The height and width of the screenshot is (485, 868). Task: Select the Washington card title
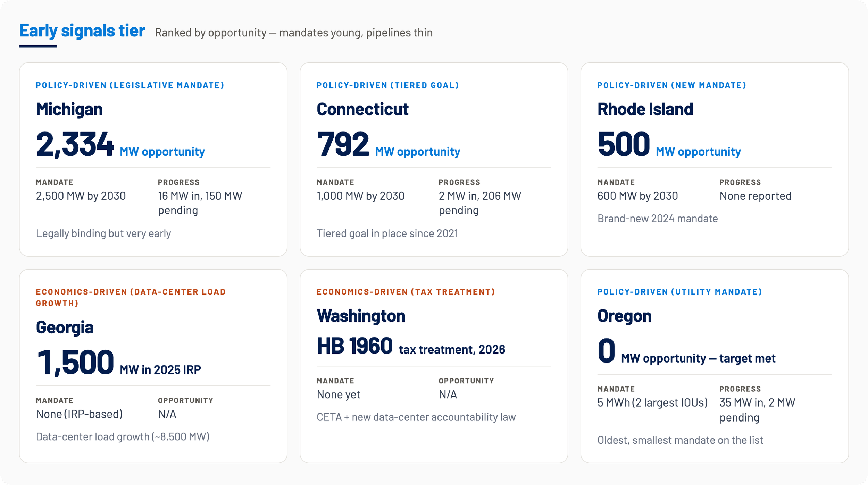tap(361, 316)
